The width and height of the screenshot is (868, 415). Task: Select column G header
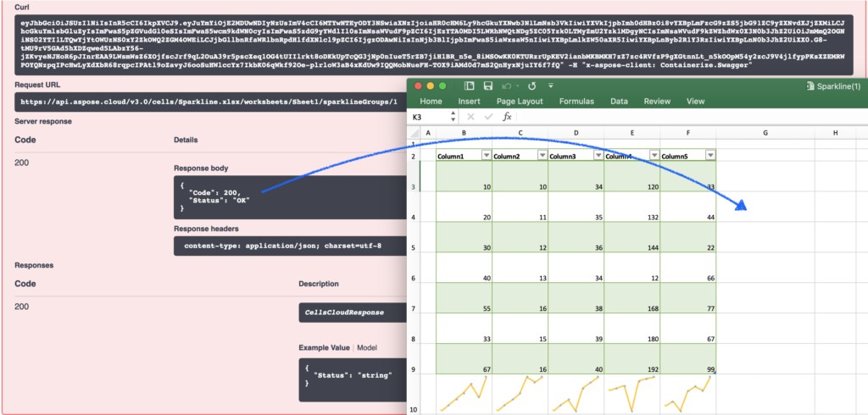(x=765, y=133)
